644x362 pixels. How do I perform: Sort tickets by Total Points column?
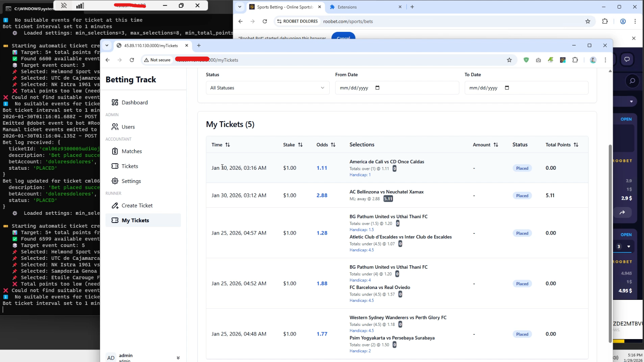tap(562, 144)
